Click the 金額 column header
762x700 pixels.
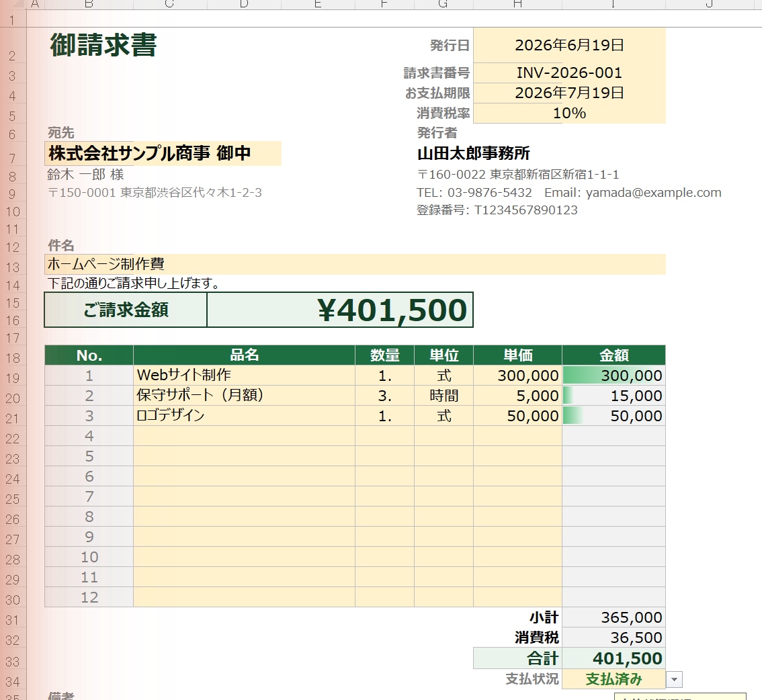tap(613, 355)
